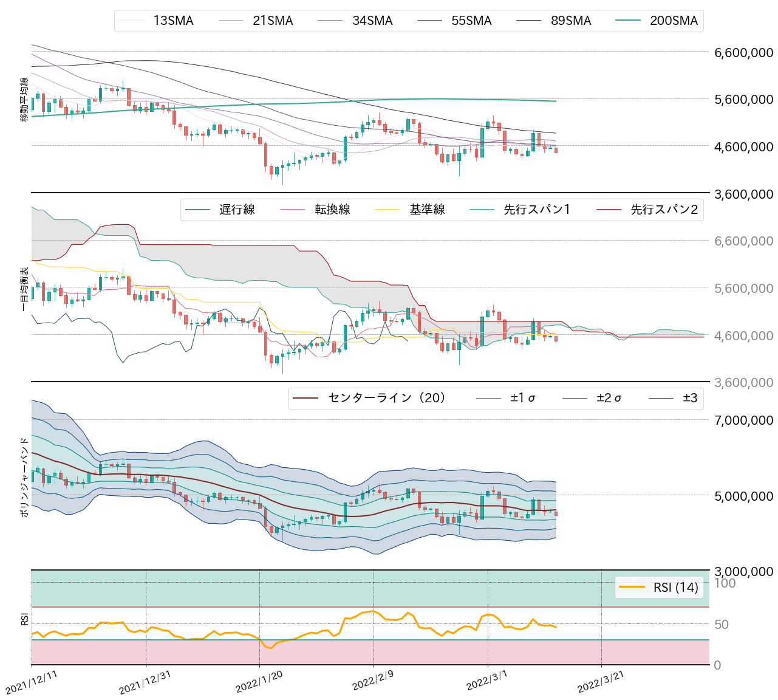778x700 pixels.
Task: Toggle the 200SMA moving average
Action: coord(673,20)
